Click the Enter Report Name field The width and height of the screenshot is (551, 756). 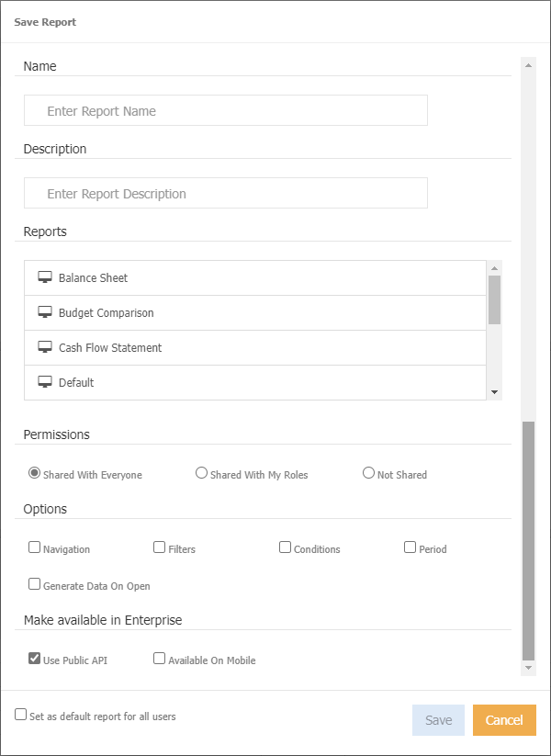pos(225,109)
